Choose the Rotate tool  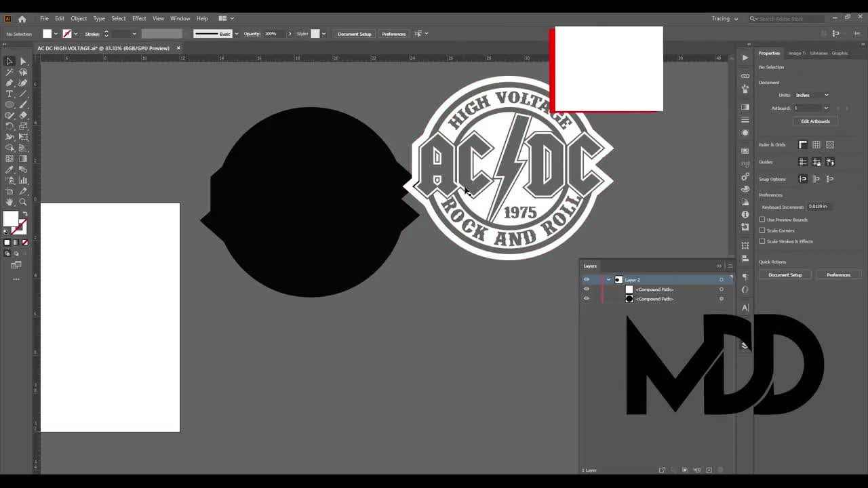point(9,126)
